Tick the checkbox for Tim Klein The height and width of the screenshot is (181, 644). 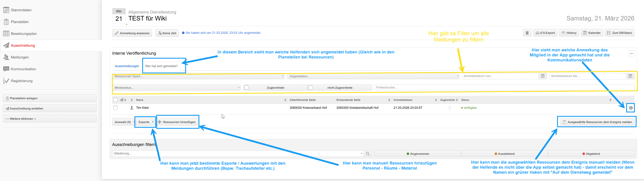pos(115,108)
